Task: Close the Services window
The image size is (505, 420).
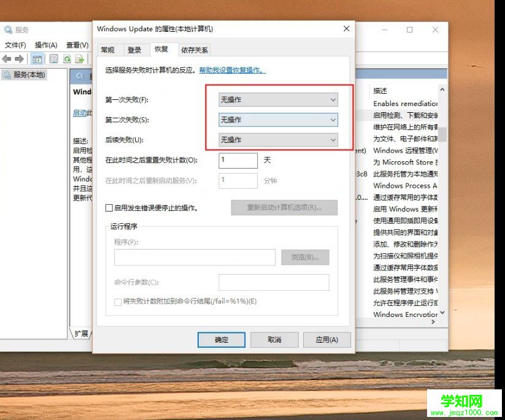Action: (435, 29)
